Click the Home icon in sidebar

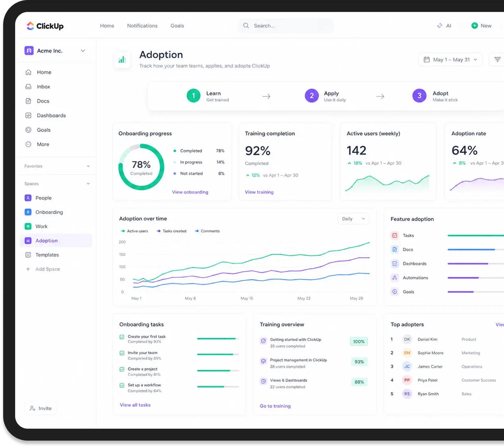(x=28, y=72)
